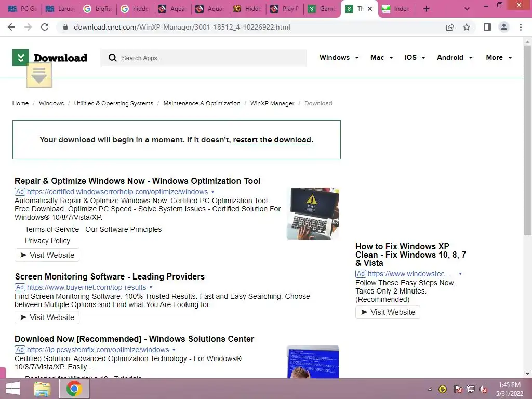Open lp.pcsystemfix.com ad URL
Image resolution: width=532 pixels, height=399 pixels.
click(98, 350)
